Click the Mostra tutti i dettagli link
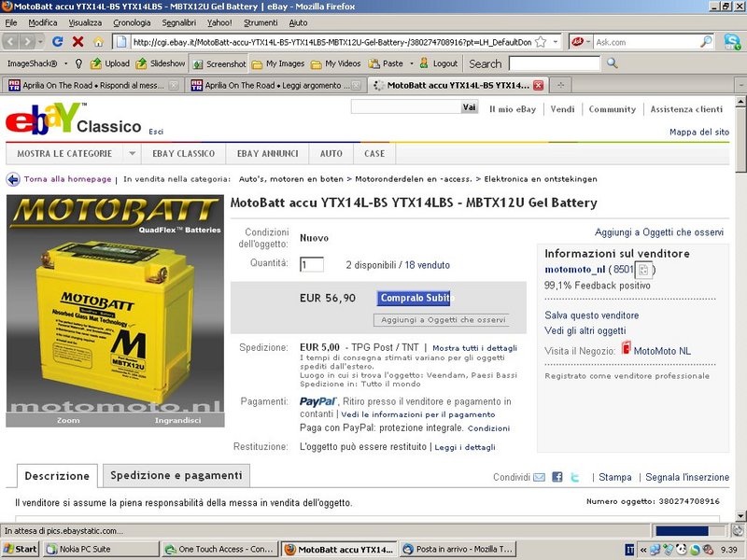Image resolution: width=747 pixels, height=560 pixels. click(474, 348)
